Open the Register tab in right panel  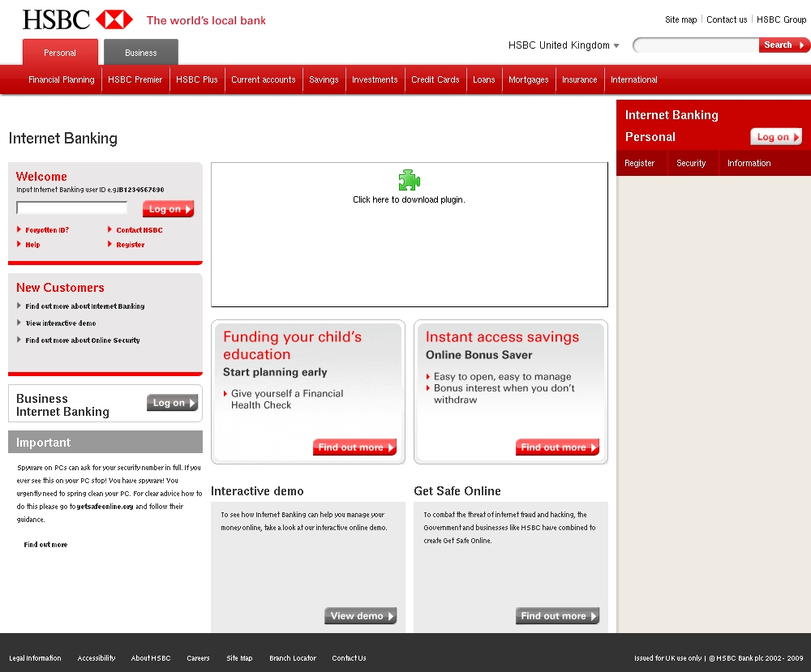(640, 164)
